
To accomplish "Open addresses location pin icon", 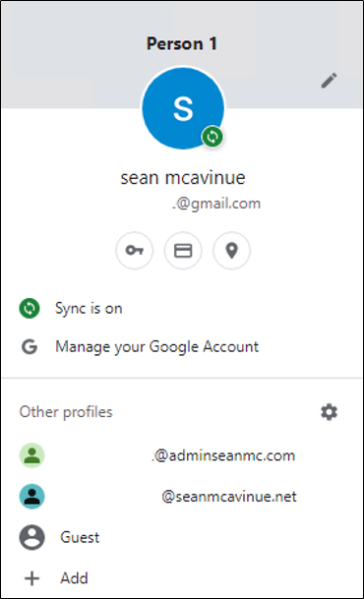I will [x=232, y=251].
